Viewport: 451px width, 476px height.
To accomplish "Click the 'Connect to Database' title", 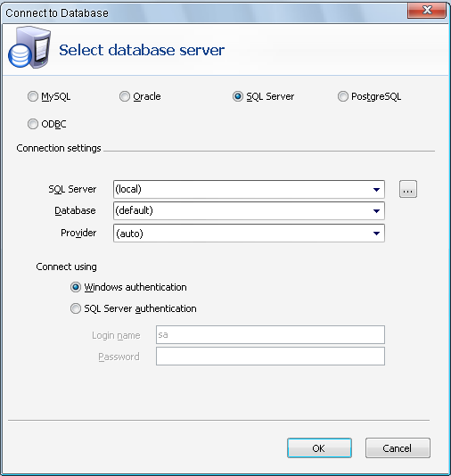I will coord(57,13).
